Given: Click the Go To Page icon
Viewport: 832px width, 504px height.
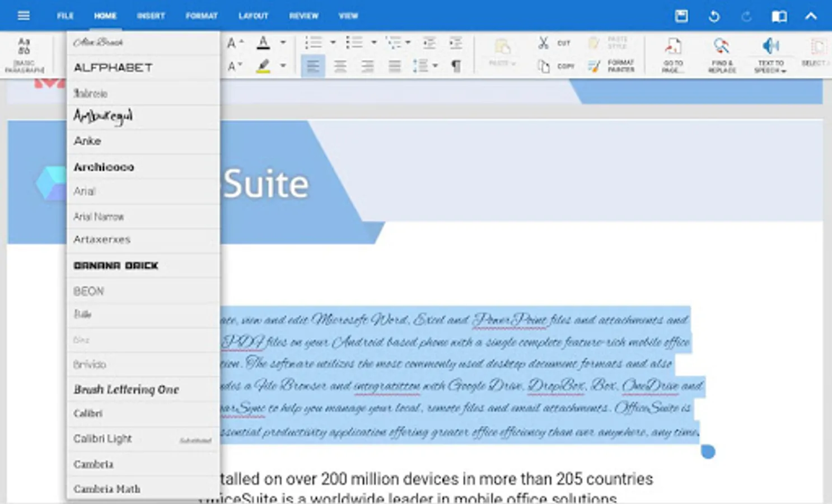Looking at the screenshot, I should tap(673, 55).
